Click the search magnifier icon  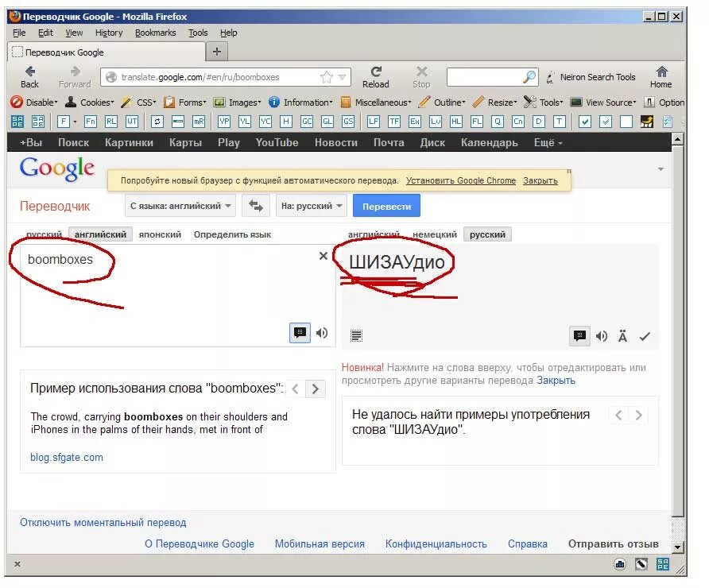click(x=529, y=77)
